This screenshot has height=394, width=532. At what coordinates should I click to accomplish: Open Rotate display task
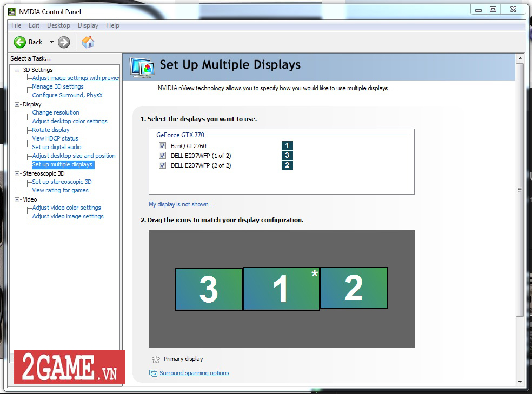click(x=51, y=130)
